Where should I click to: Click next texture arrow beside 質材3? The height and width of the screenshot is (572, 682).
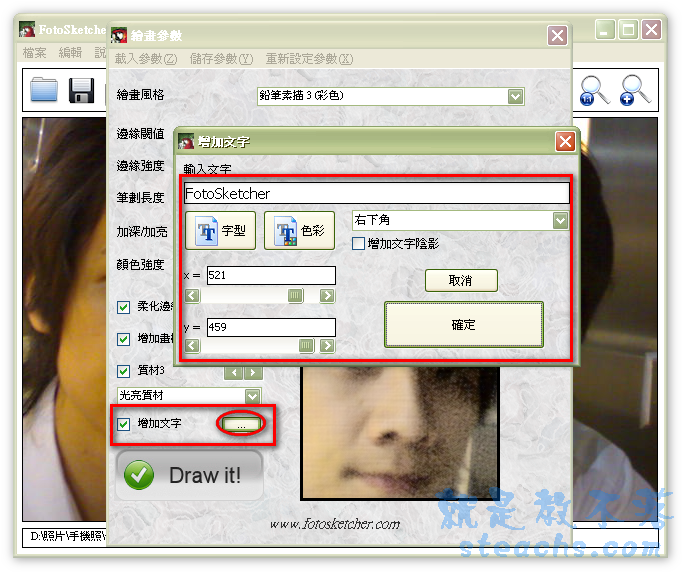tap(253, 373)
